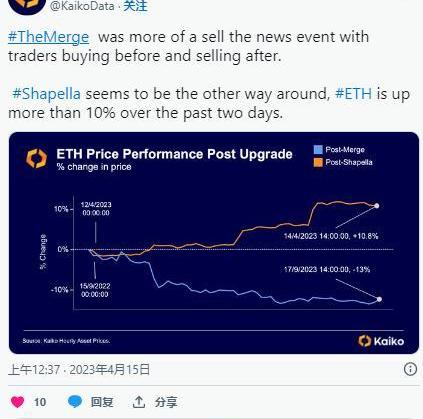Screen dimensions: 423x419
Task: Click the like count of 10
Action: pyautogui.click(x=40, y=402)
